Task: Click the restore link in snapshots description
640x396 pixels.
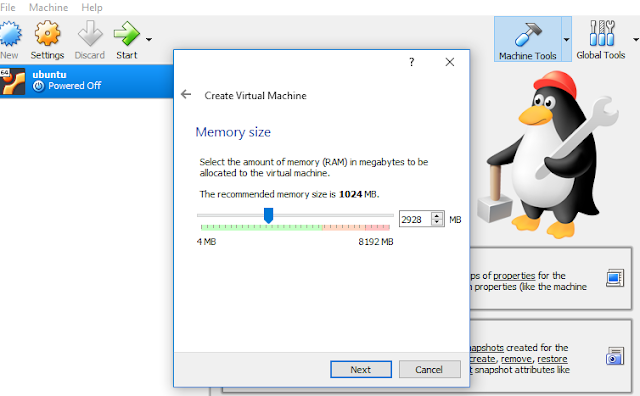Action: [x=552, y=359]
